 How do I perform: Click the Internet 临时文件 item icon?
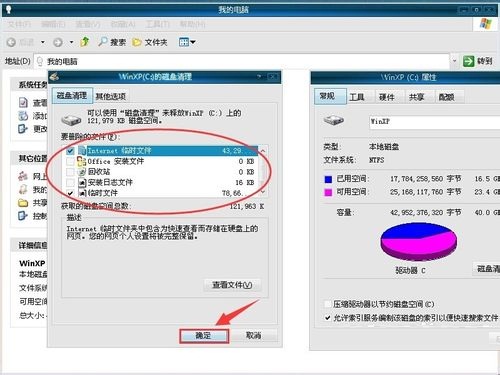coord(82,151)
